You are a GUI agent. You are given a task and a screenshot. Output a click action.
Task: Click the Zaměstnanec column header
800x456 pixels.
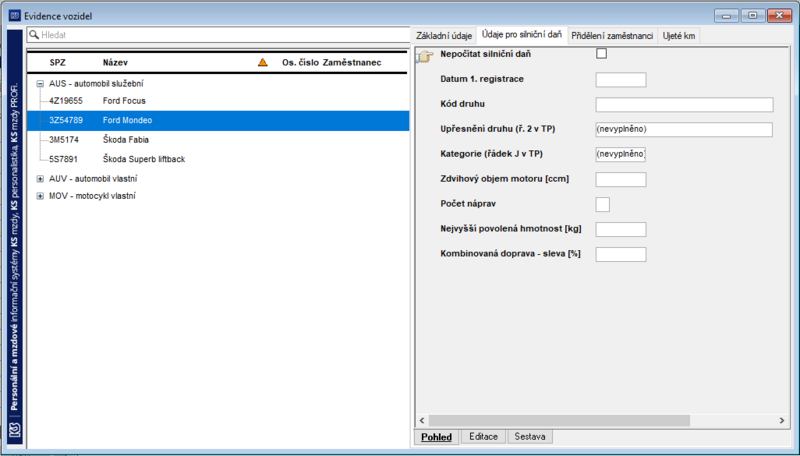[352, 63]
